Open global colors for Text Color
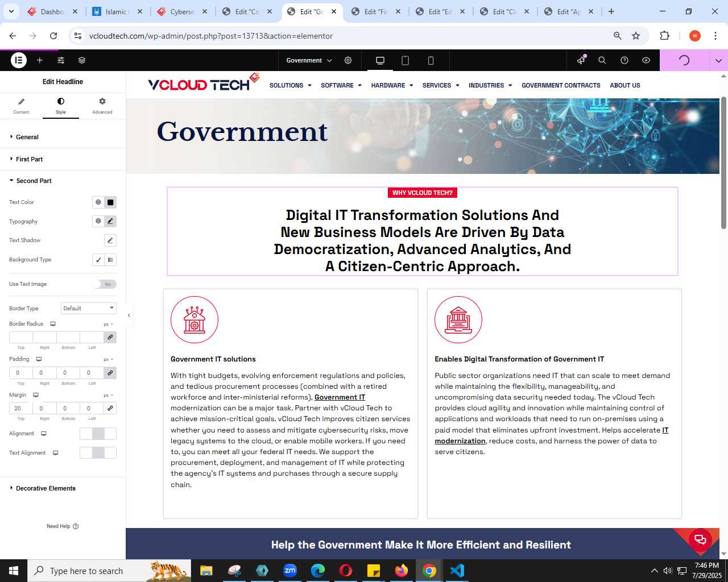 coord(98,202)
